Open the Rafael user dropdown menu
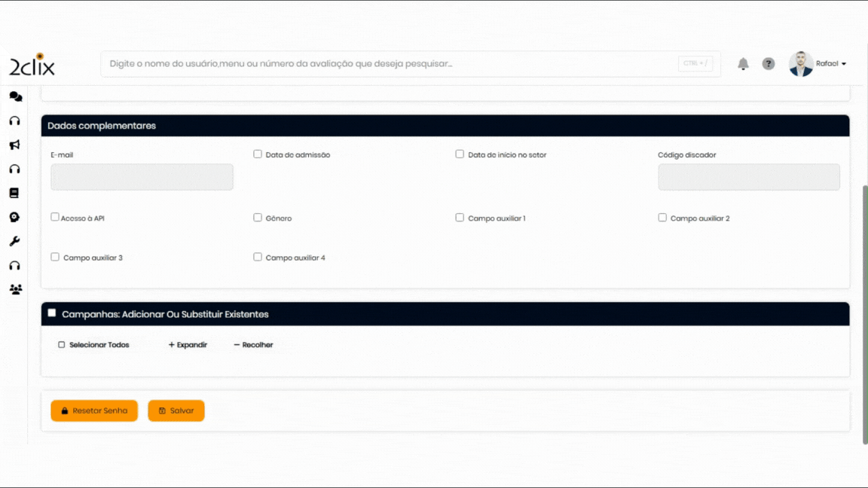This screenshot has width=868, height=488. coord(830,64)
